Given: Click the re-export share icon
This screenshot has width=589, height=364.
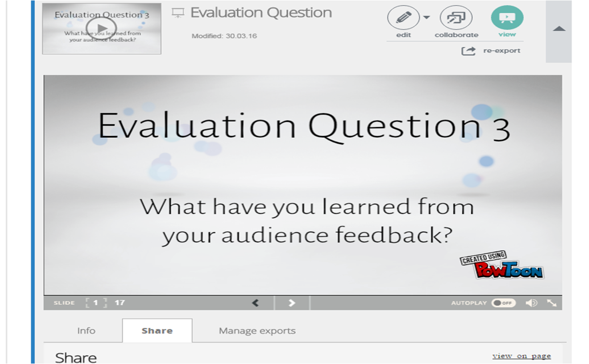Looking at the screenshot, I should coord(469,51).
